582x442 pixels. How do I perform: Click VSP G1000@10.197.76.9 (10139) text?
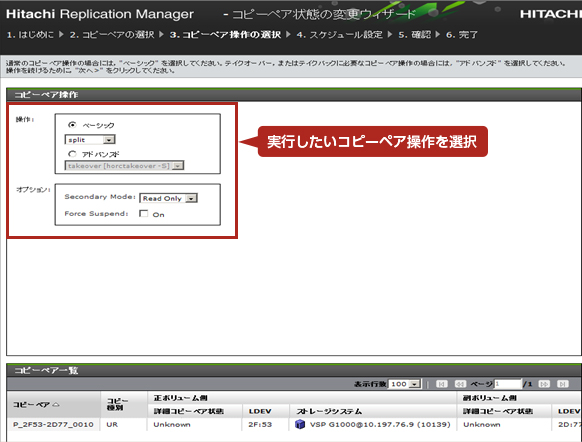(380, 424)
